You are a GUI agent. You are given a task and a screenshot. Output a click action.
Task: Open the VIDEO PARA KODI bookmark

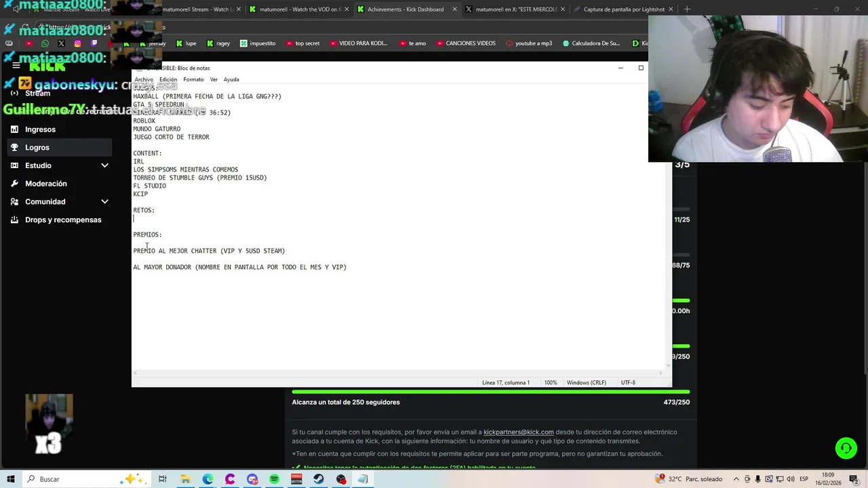pyautogui.click(x=358, y=43)
